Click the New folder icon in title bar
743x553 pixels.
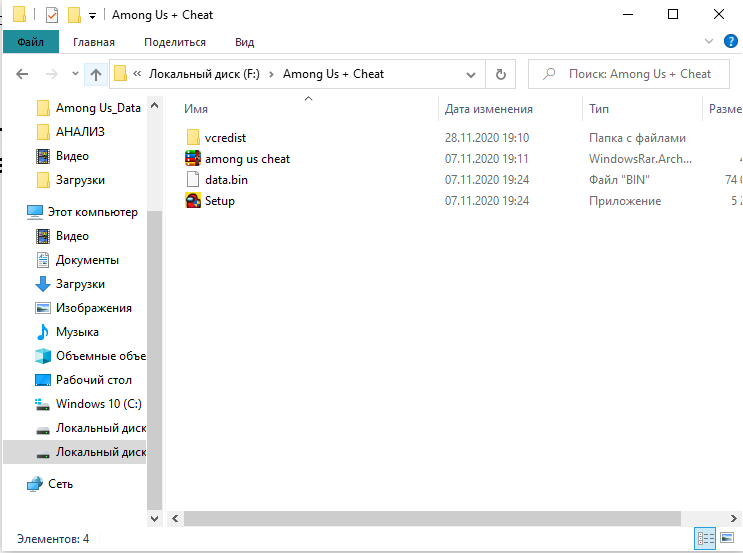pyautogui.click(x=74, y=15)
